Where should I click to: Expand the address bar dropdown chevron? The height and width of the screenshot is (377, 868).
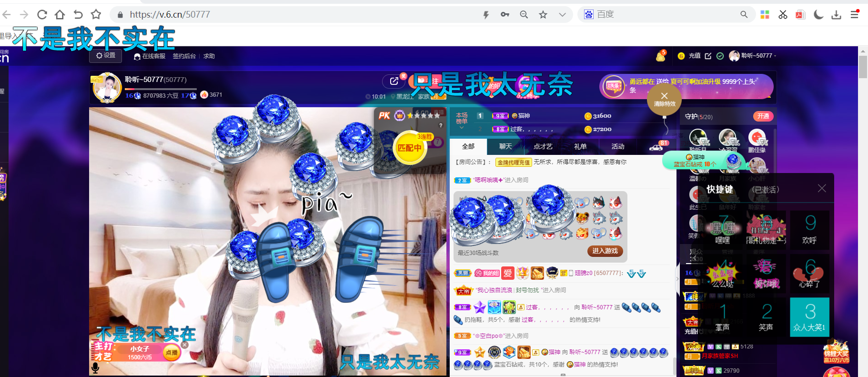(x=562, y=15)
